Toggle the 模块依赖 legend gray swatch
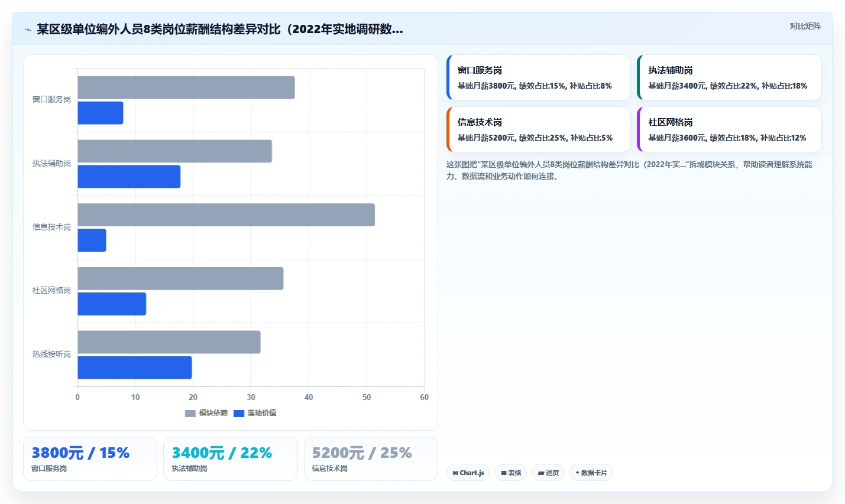The height and width of the screenshot is (504, 845). pyautogui.click(x=190, y=413)
